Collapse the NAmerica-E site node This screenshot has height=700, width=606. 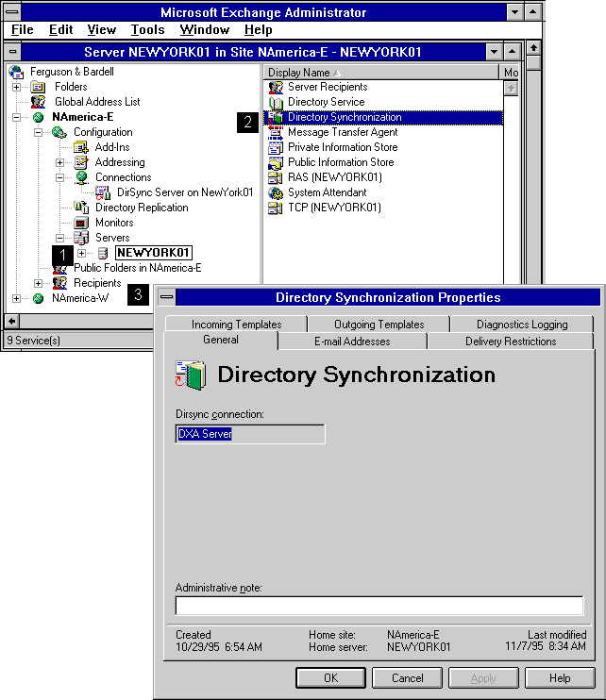tap(17, 117)
